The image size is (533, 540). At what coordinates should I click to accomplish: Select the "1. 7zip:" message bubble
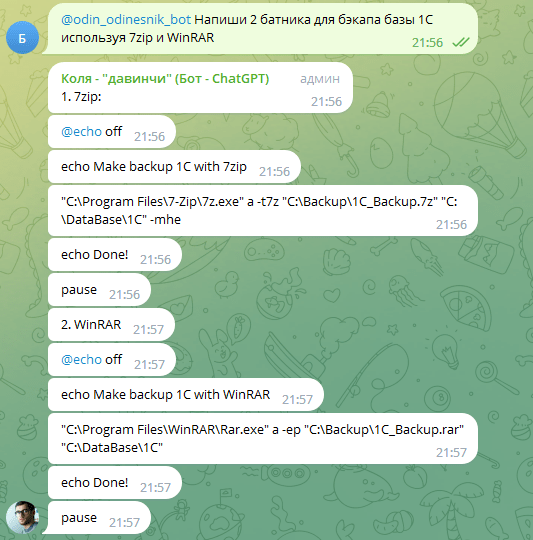pos(200,88)
